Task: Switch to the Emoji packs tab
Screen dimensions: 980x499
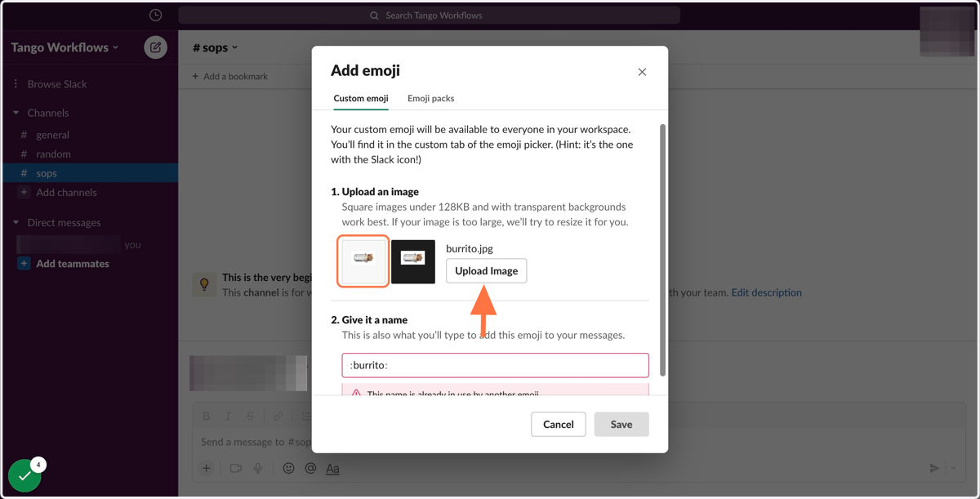Action: (430, 98)
